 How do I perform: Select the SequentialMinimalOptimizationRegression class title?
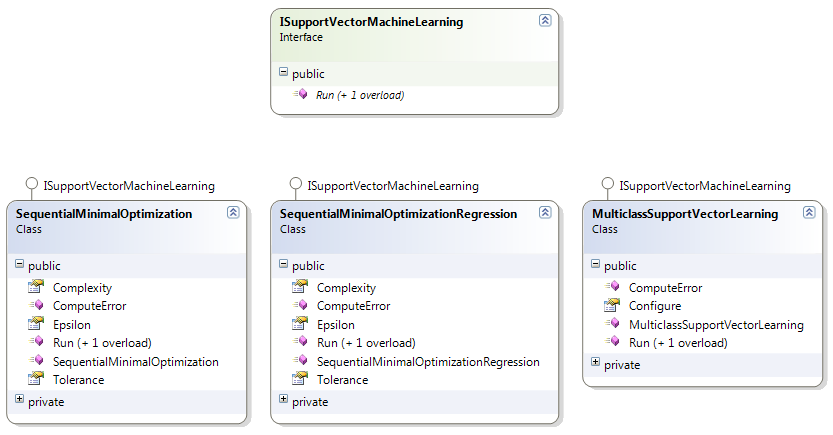(x=398, y=214)
